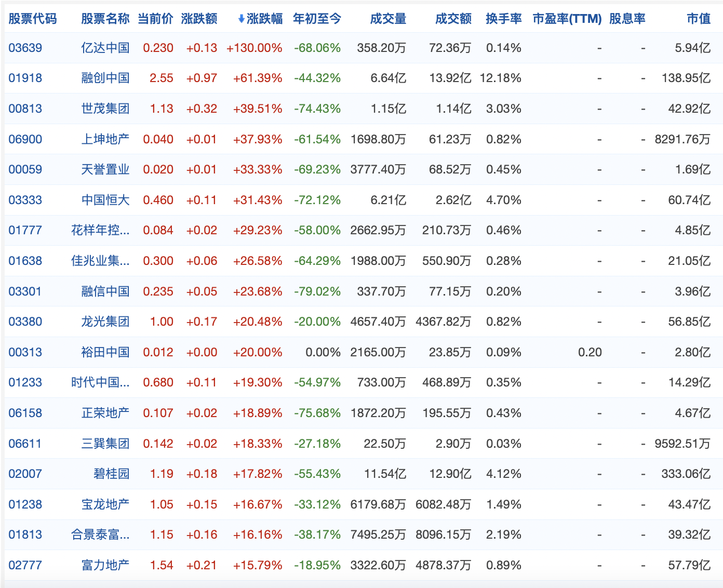Select stock code 01638
The height and width of the screenshot is (588, 723).
[25, 261]
